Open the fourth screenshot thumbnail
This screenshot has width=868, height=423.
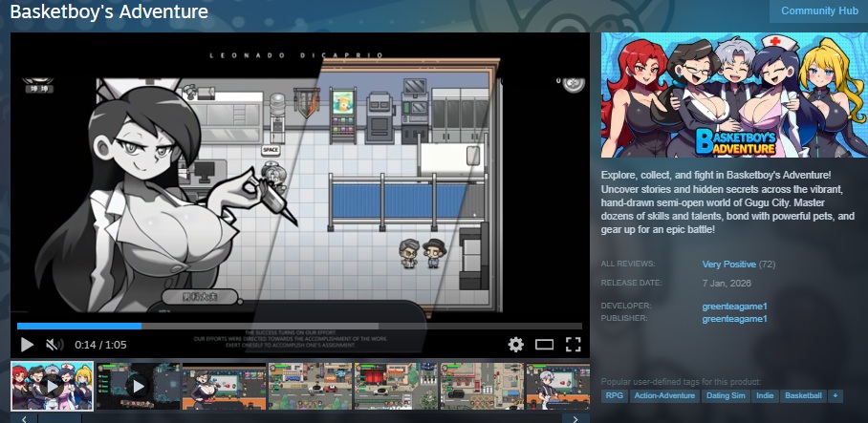310,386
